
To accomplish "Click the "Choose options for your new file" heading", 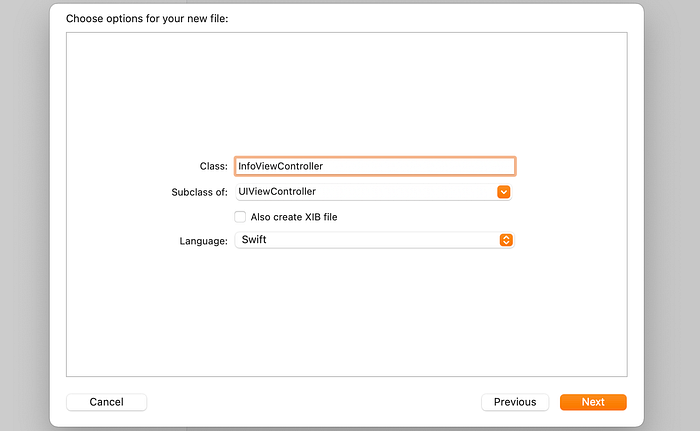I will coord(147,19).
